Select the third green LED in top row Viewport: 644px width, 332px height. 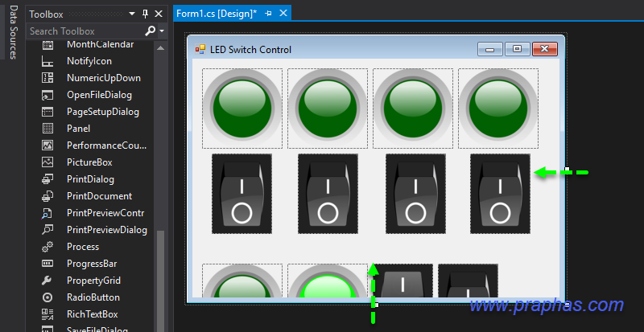[413, 109]
